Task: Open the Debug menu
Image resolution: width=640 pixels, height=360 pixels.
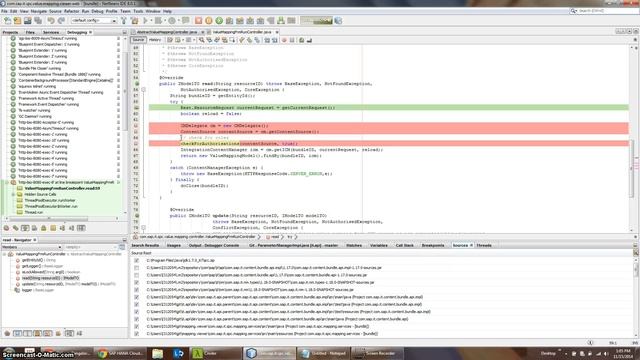Action: pyautogui.click(x=97, y=11)
